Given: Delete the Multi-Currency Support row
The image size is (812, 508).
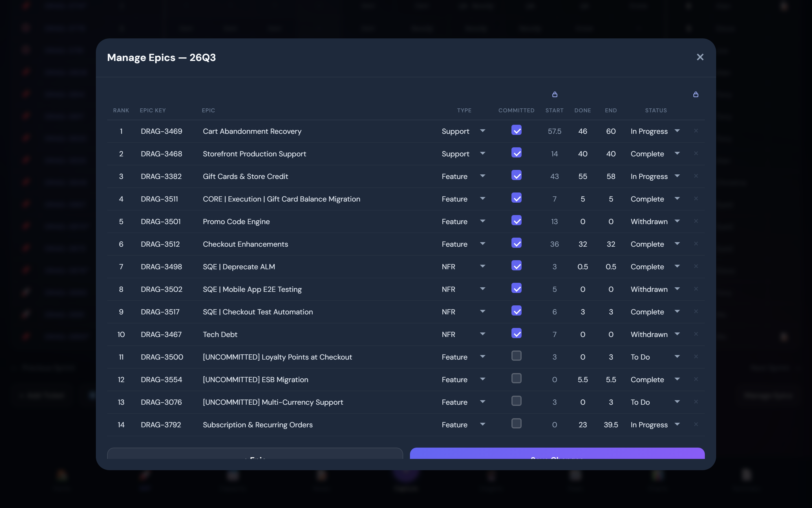Looking at the screenshot, I should [x=696, y=402].
